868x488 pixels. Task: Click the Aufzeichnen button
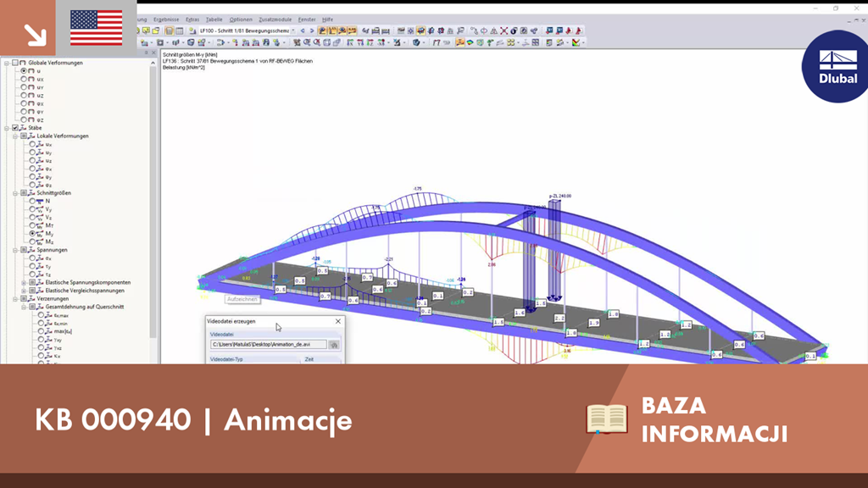click(242, 299)
